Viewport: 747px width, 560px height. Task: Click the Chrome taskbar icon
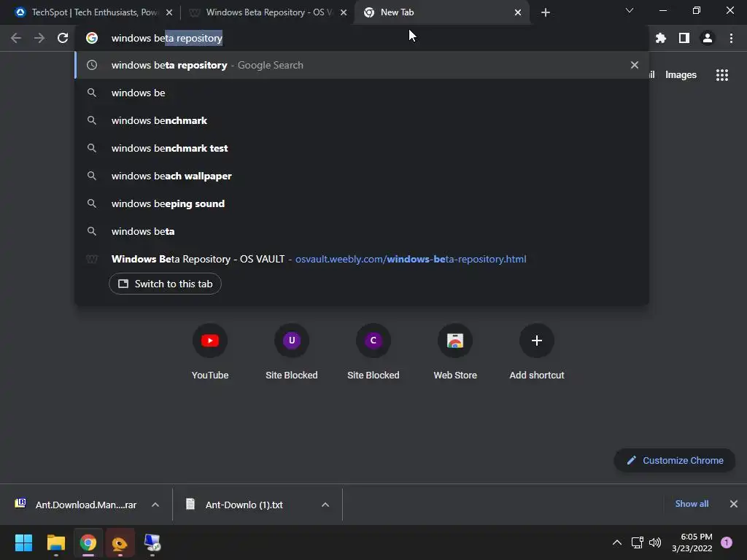coord(88,542)
